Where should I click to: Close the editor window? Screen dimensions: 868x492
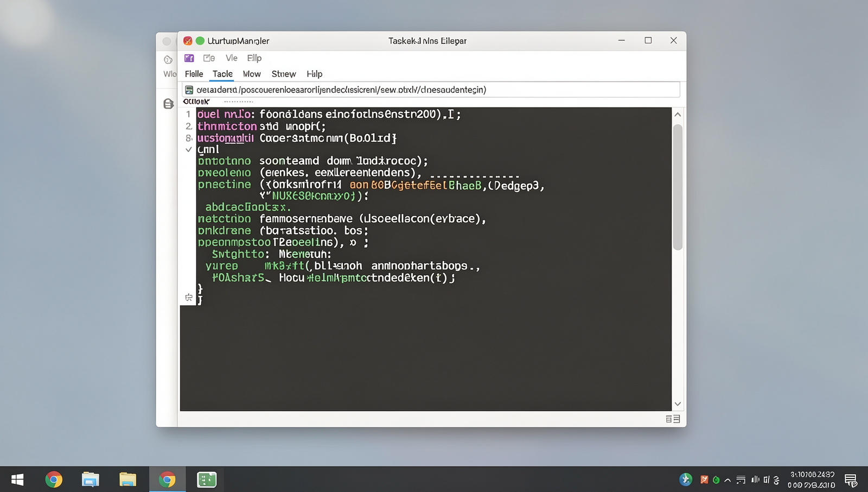(x=673, y=41)
